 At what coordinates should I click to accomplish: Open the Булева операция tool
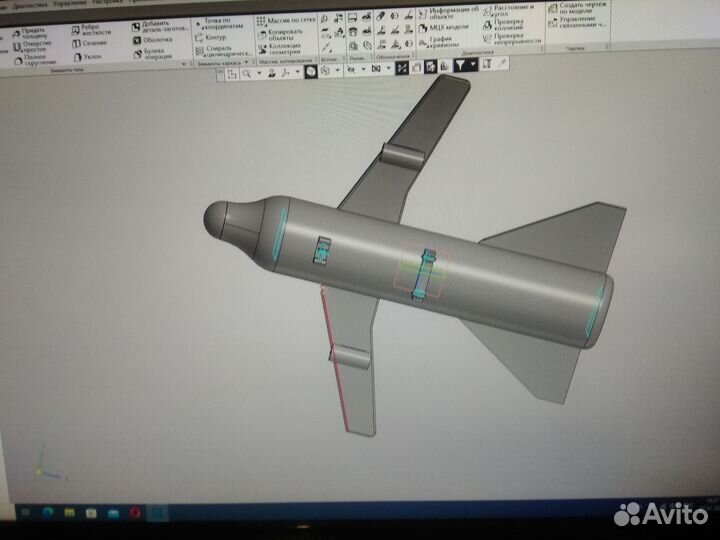(153, 52)
